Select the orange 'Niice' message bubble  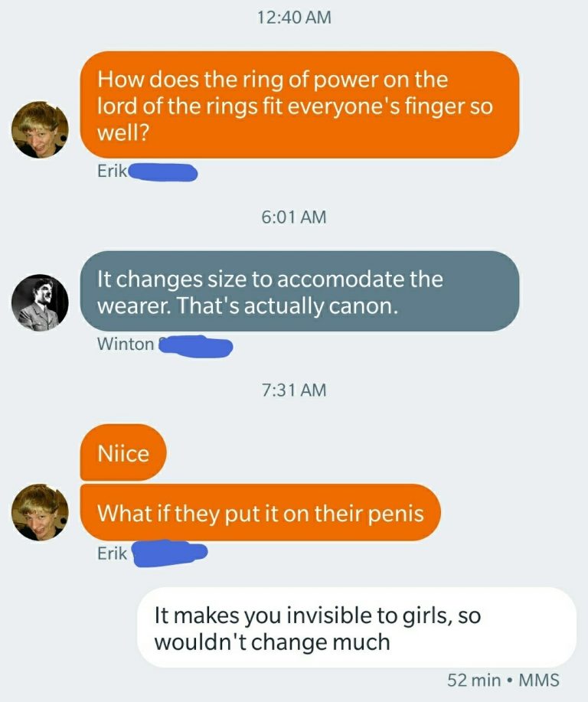pos(123,452)
